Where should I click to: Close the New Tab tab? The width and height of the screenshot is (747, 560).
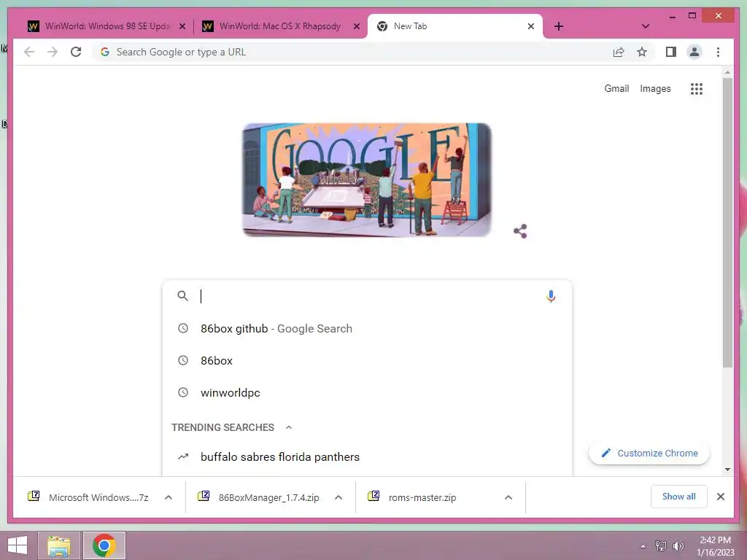click(531, 26)
